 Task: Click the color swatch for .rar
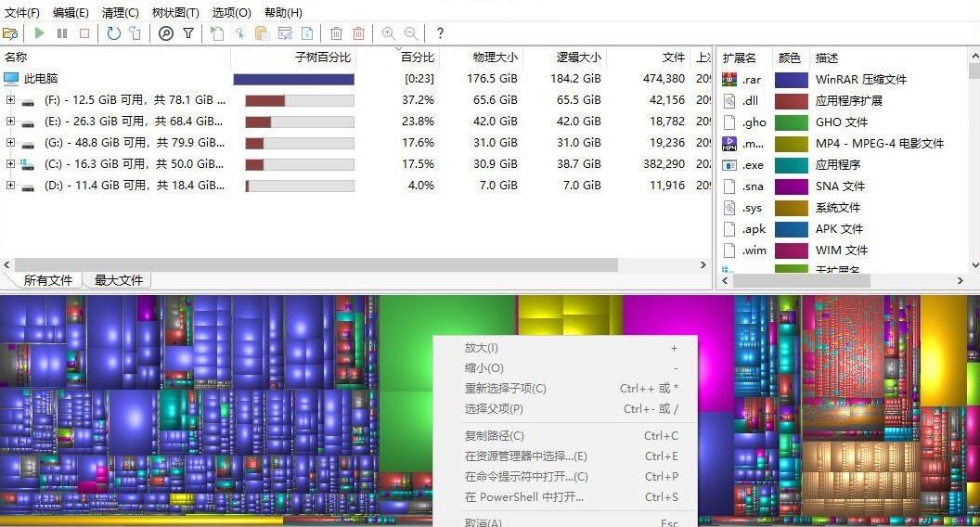click(791, 80)
